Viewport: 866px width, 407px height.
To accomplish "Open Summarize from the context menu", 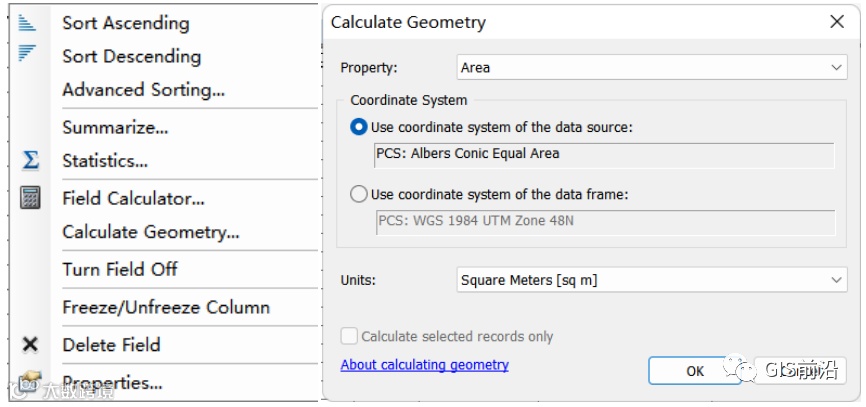I will coord(115,128).
